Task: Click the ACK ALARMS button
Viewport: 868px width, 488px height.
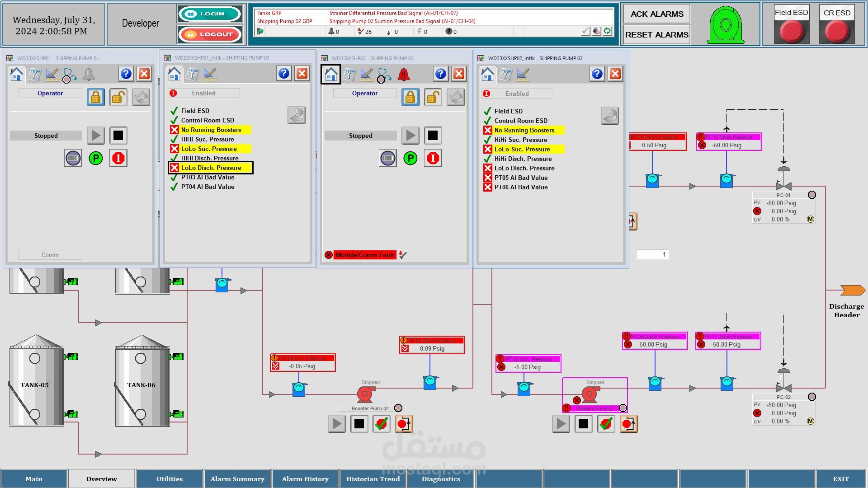Action: [656, 14]
